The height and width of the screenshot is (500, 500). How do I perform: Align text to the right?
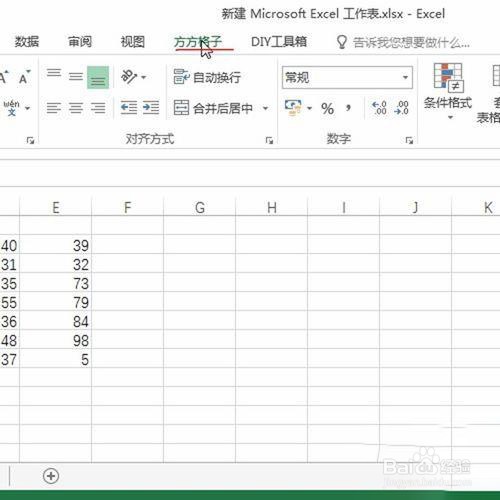98,108
